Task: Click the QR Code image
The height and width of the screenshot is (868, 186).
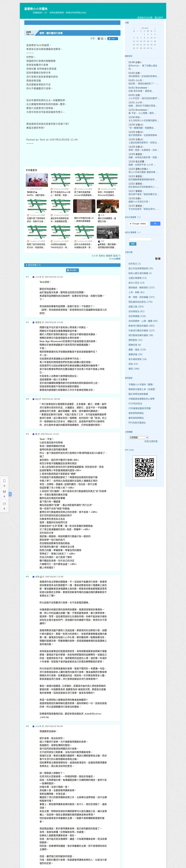Action: [x=144, y=467]
